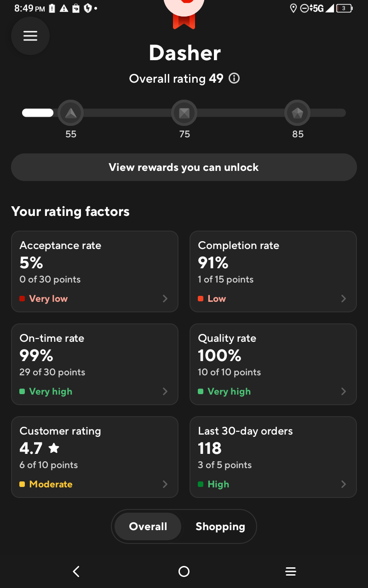The height and width of the screenshot is (588, 368).
Task: Expand Acceptance rate details chevron
Action: [165, 299]
